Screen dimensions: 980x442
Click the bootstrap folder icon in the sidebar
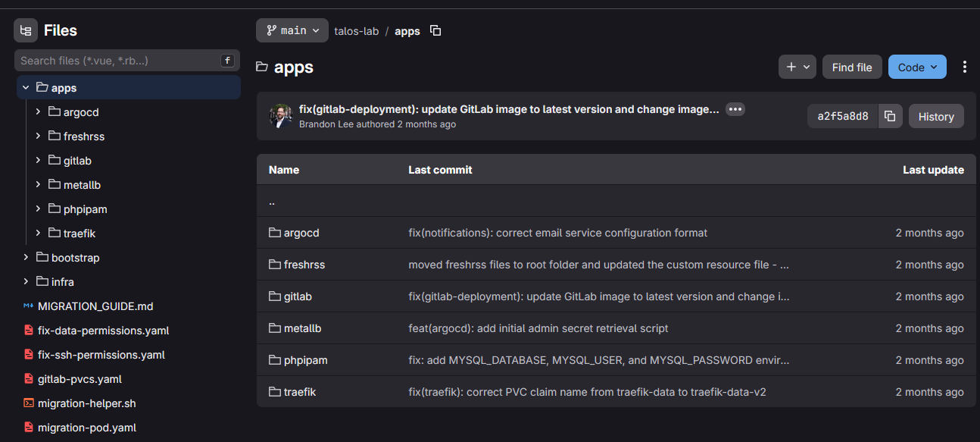tap(42, 258)
